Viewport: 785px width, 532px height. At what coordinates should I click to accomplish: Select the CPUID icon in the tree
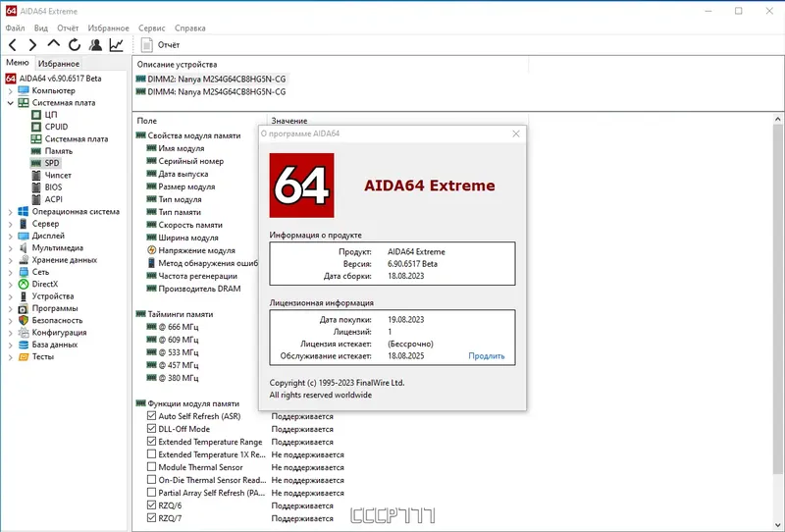36,127
